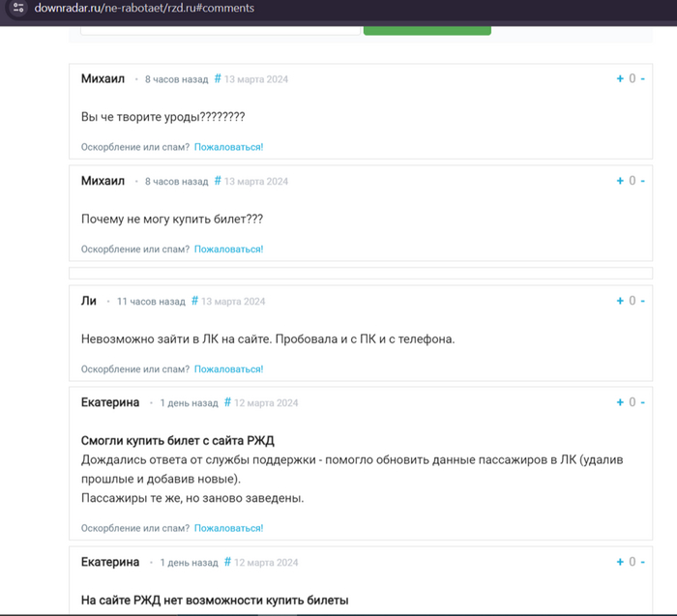Downvote Екатерина's "Смогли купить билет" comment

point(643,402)
